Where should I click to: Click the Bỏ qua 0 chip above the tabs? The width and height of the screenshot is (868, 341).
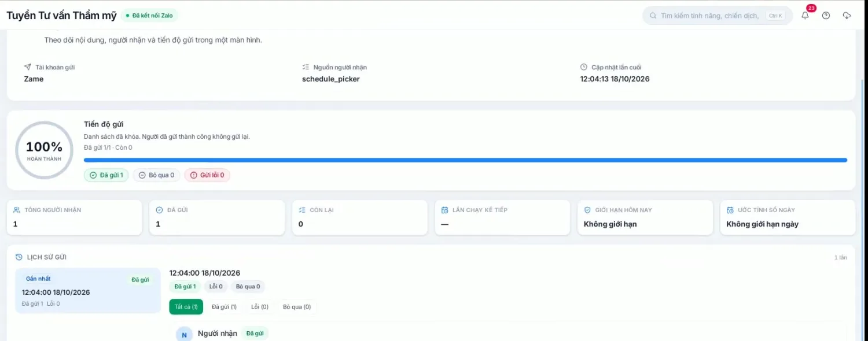(248, 287)
